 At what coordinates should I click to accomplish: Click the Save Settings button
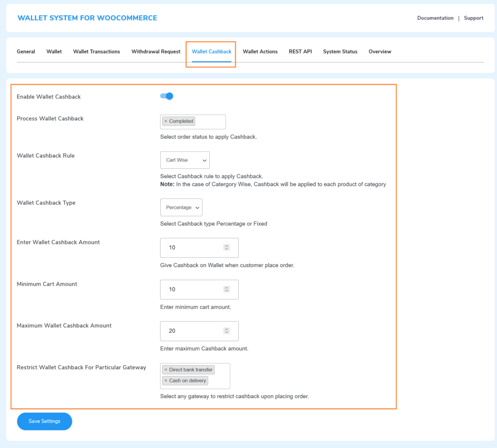pos(44,421)
